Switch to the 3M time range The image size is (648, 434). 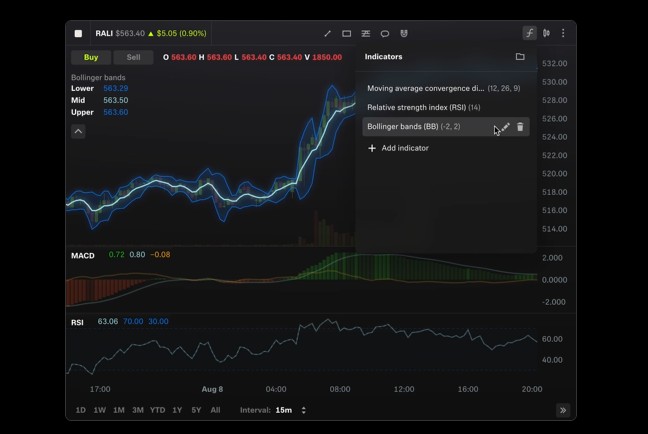(x=138, y=410)
